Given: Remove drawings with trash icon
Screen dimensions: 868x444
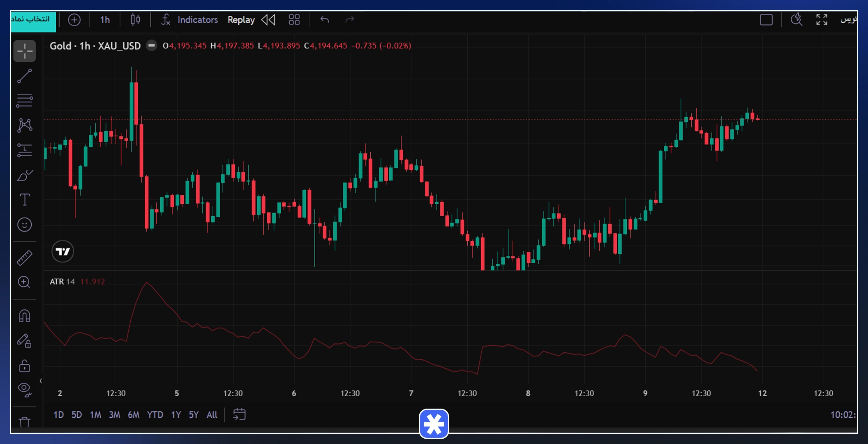Looking at the screenshot, I should pyautogui.click(x=25, y=422).
